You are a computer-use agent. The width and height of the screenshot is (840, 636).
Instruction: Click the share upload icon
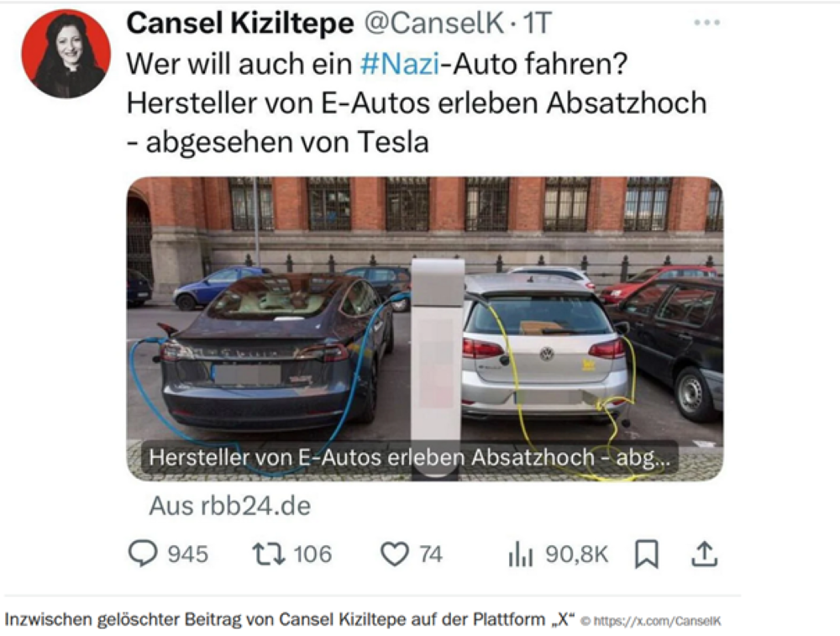tap(704, 554)
